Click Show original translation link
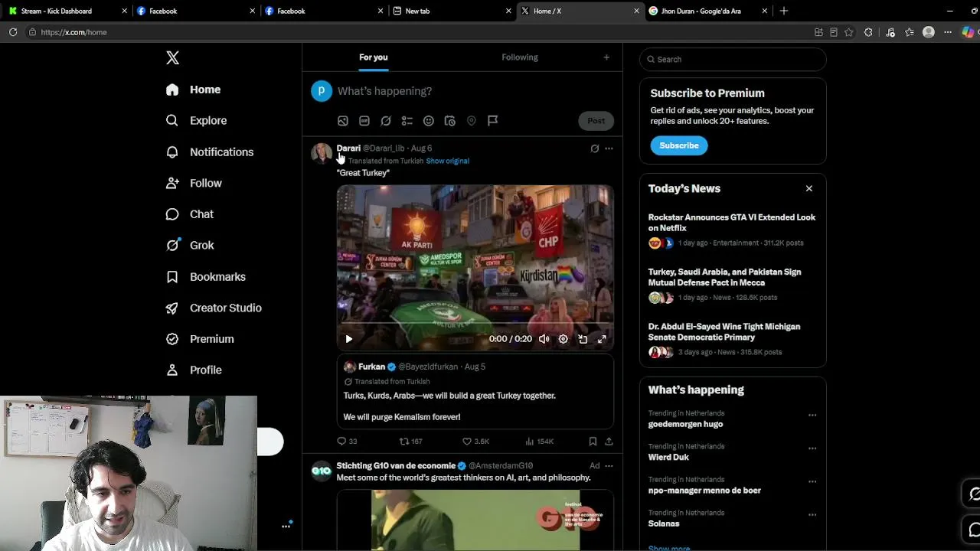980x551 pixels. [447, 161]
